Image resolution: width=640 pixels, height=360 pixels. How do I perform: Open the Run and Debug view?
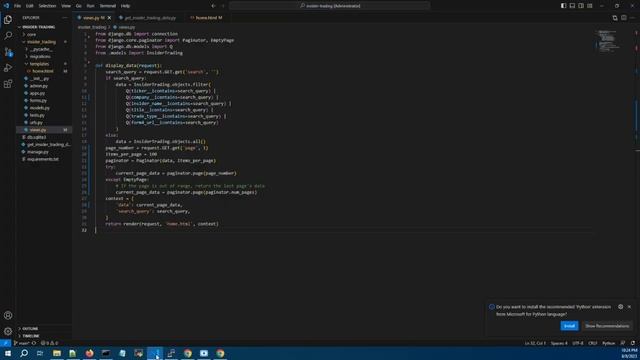pyautogui.click(x=8, y=68)
